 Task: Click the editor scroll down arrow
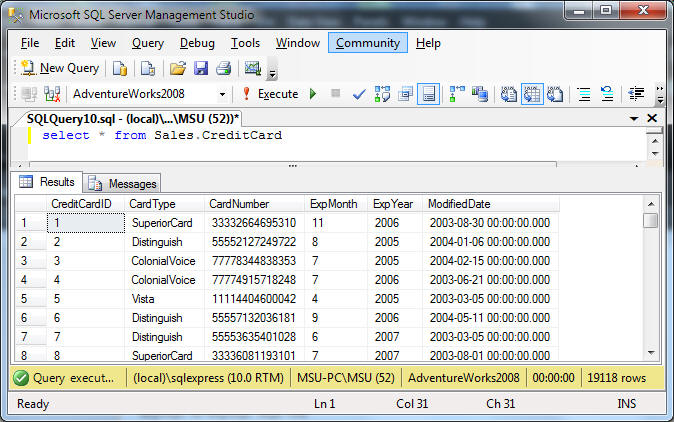pyautogui.click(x=655, y=153)
